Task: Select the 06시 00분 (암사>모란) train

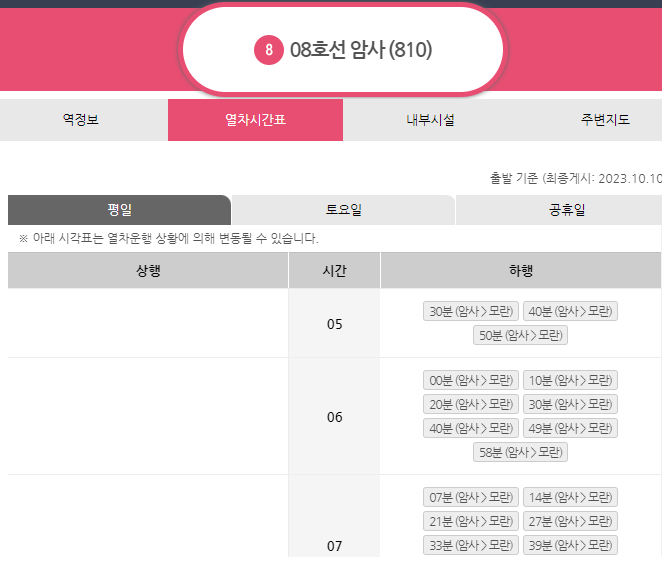Action: click(471, 380)
